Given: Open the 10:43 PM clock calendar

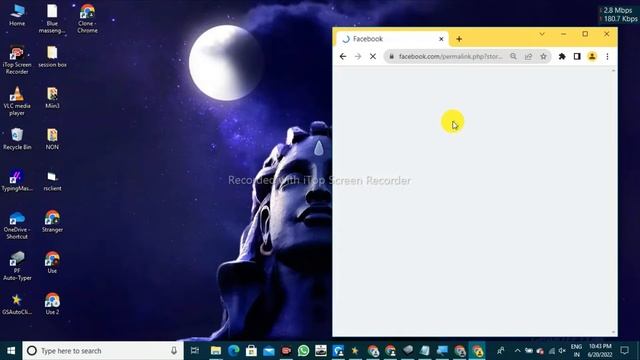Looking at the screenshot, I should pos(600,351).
